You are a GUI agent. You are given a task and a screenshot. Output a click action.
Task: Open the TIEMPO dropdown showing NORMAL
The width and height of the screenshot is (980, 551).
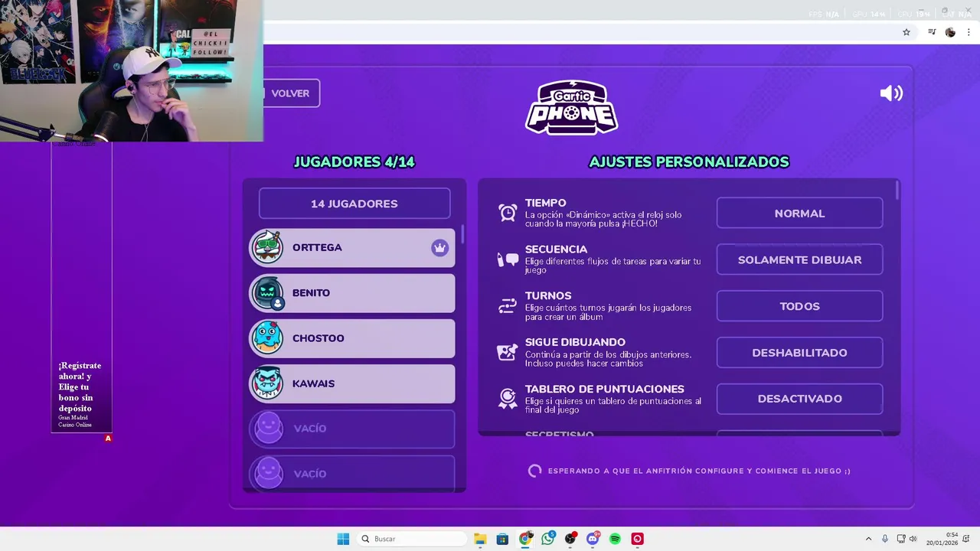point(799,214)
